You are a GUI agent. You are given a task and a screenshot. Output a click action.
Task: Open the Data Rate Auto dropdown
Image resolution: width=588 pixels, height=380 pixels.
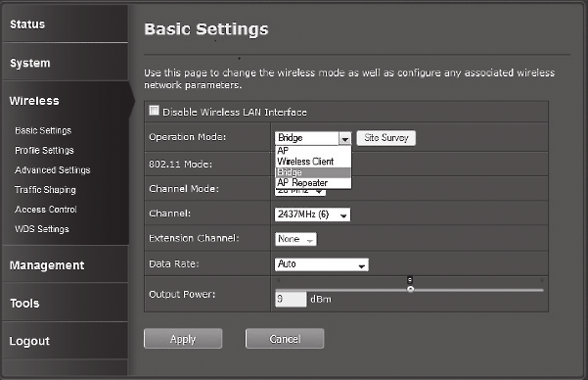[x=321, y=264]
